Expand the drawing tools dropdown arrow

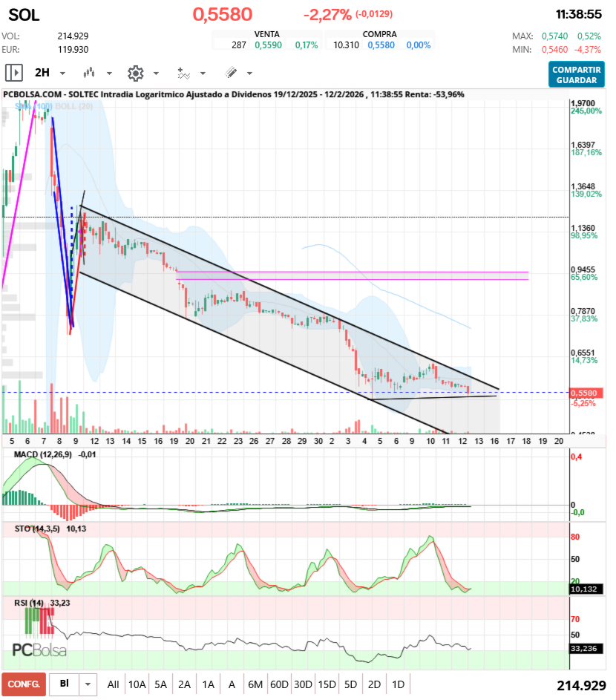point(249,73)
